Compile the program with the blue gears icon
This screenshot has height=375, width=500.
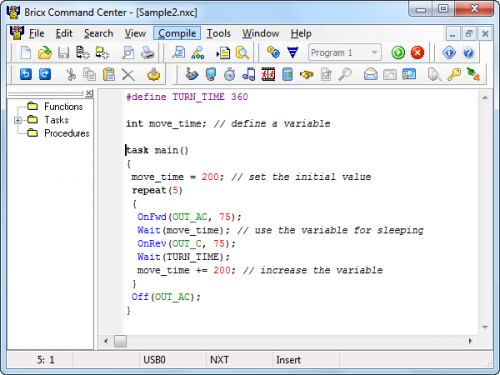click(x=273, y=52)
